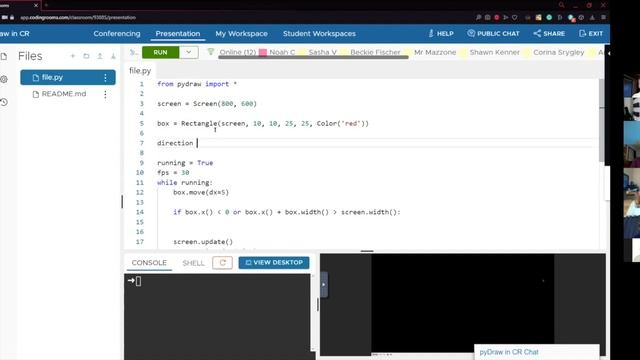Click the black desktop preview canvas
Screen dimensions: 640x360
pyautogui.click(x=463, y=304)
